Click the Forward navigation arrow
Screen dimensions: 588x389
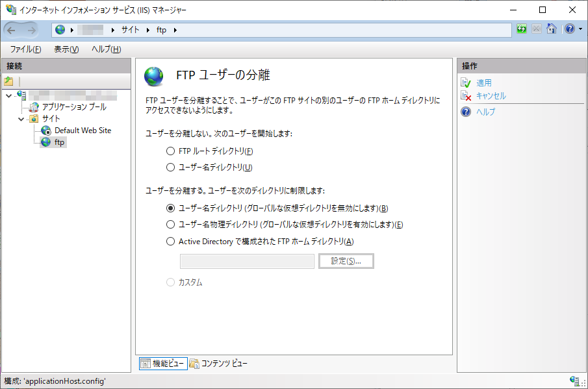(x=31, y=31)
